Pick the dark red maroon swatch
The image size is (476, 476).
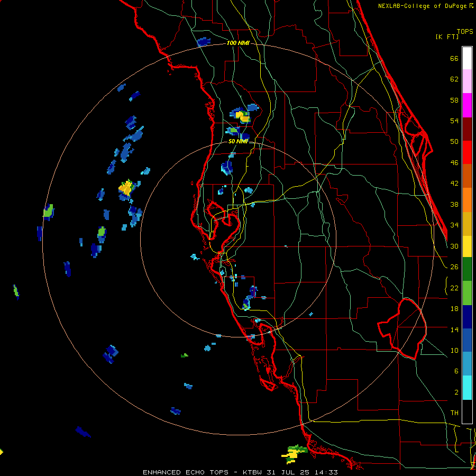pos(467,129)
